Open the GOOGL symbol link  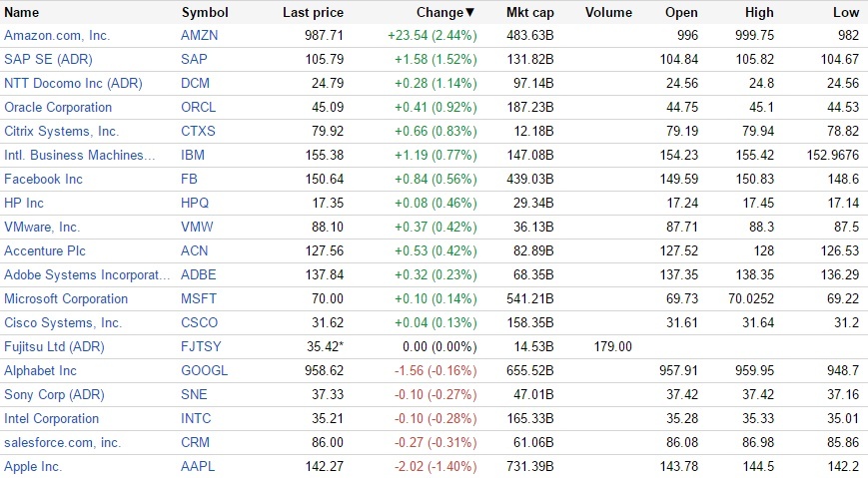[x=204, y=371]
